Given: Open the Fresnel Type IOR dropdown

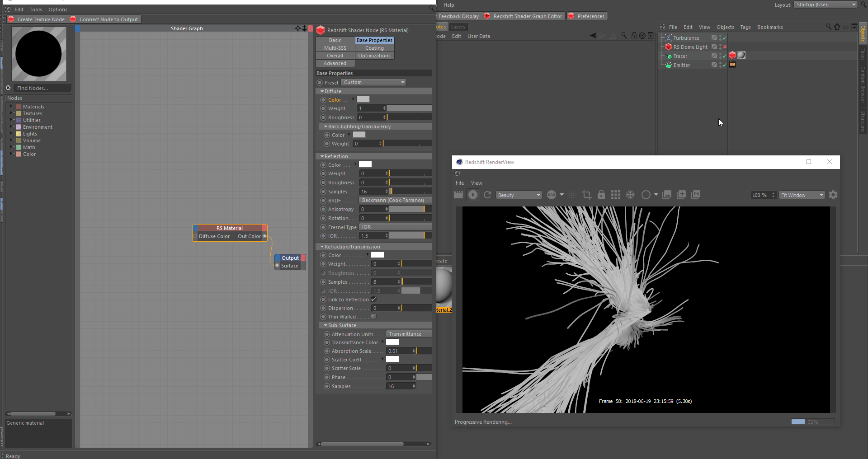Looking at the screenshot, I should tap(395, 227).
